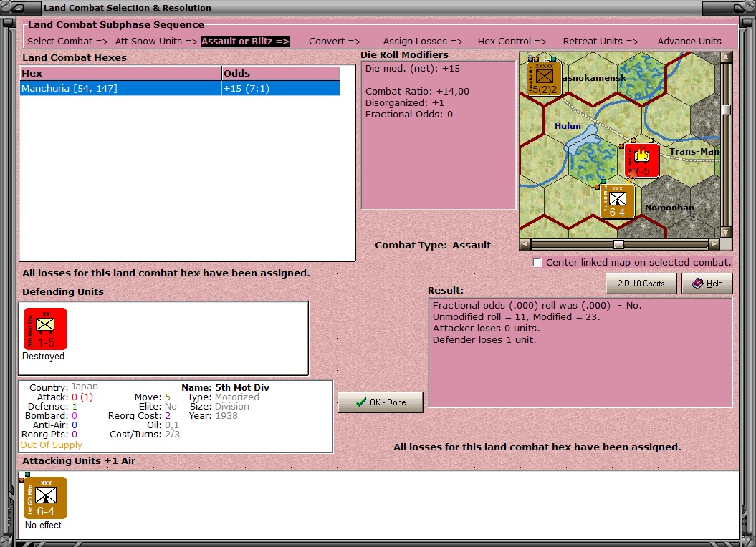Open the 2-D-10 Charts
The image size is (756, 547).
point(640,284)
